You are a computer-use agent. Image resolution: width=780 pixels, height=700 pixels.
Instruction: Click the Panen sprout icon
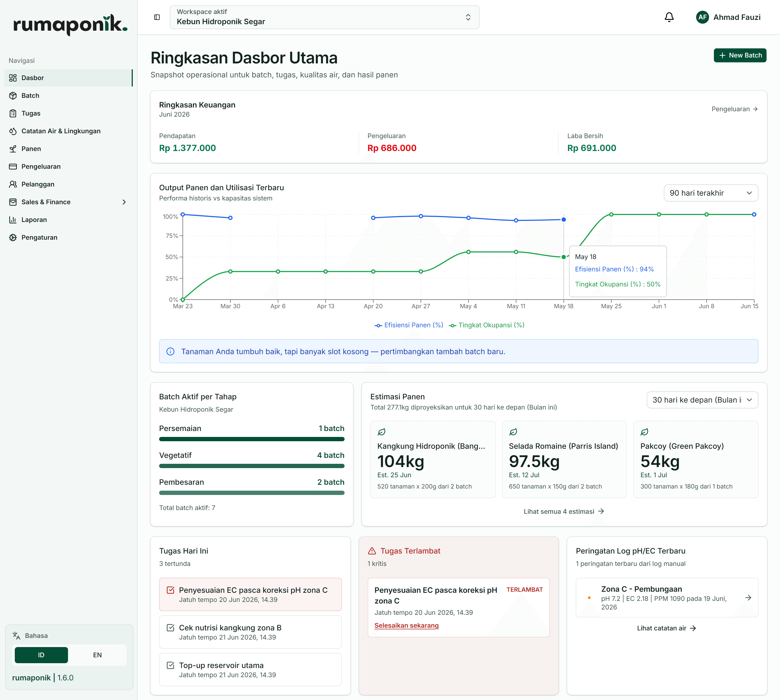click(13, 149)
